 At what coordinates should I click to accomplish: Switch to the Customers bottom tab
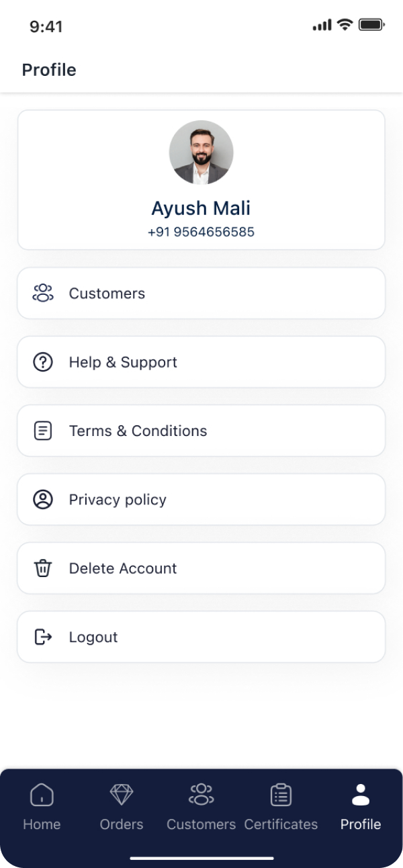201,806
